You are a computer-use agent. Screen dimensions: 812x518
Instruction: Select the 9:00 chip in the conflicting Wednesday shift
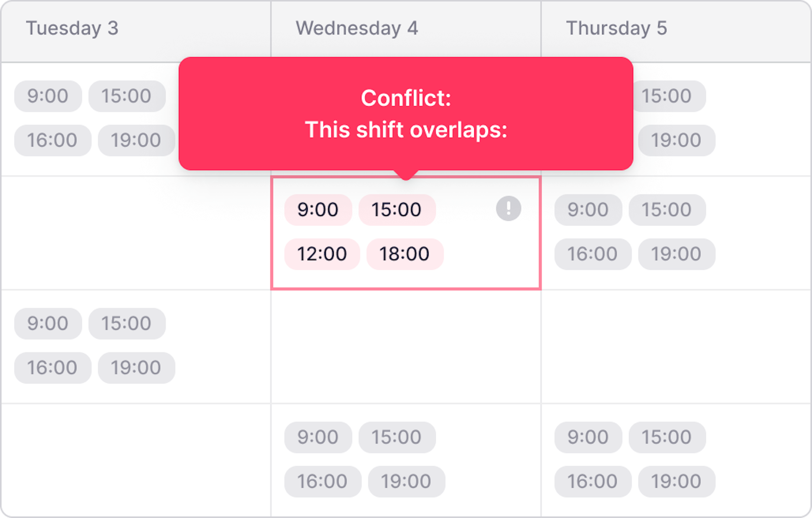[x=318, y=210]
